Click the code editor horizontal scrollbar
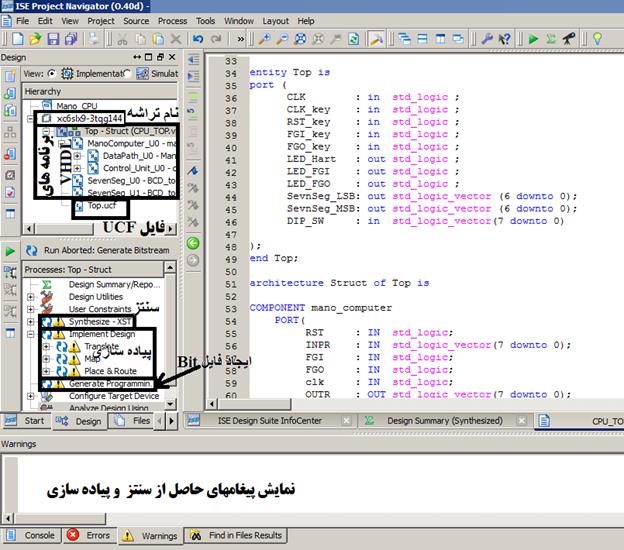Image resolution: width=624 pixels, height=550 pixels. (x=255, y=404)
